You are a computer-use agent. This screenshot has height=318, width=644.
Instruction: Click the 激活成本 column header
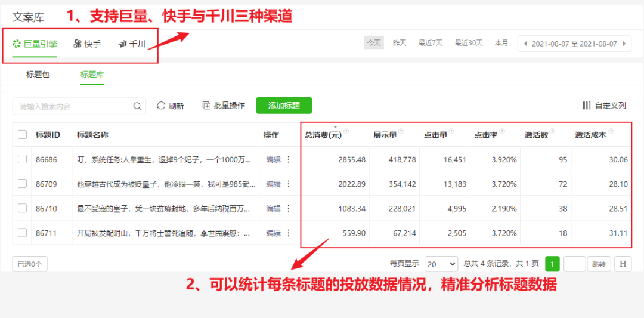point(590,135)
